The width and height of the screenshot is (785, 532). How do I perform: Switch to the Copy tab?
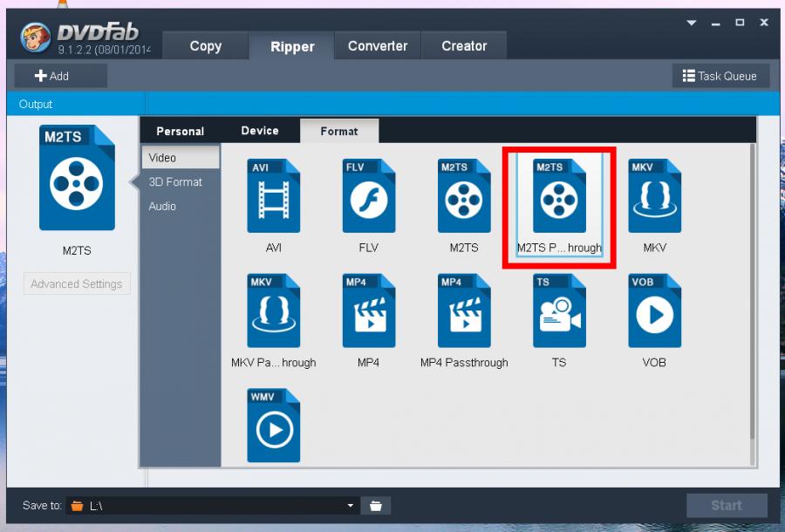(205, 46)
